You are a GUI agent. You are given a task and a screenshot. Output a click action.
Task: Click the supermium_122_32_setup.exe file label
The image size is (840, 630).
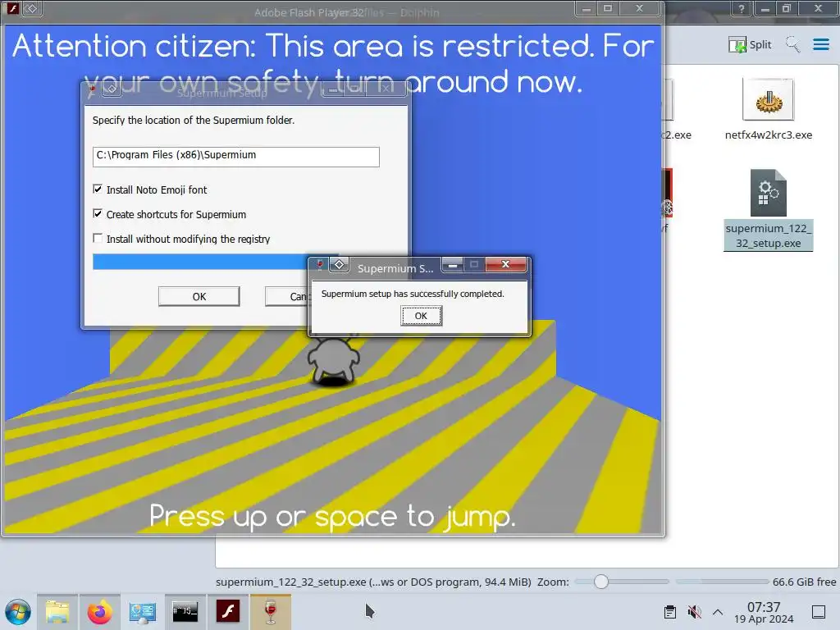point(768,235)
